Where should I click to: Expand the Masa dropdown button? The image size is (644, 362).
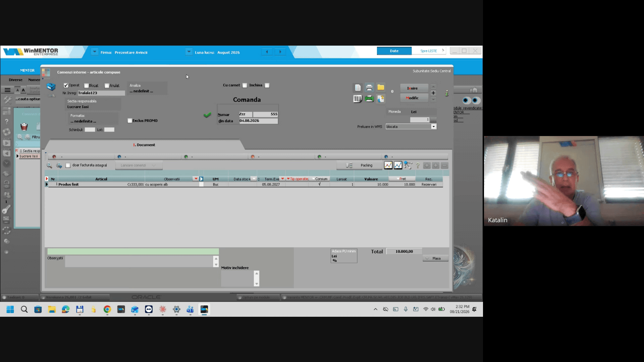point(436,258)
